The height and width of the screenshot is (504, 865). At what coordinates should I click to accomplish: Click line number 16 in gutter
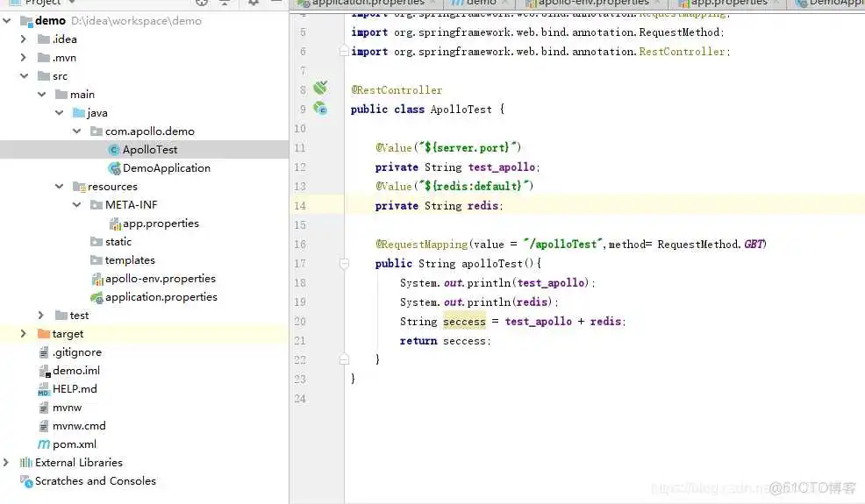(x=299, y=245)
